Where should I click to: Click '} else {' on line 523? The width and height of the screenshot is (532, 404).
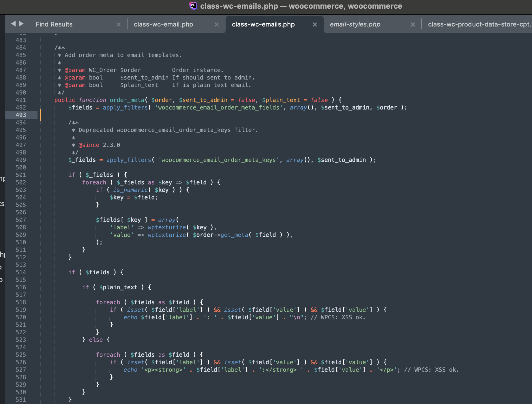pyautogui.click(x=96, y=340)
